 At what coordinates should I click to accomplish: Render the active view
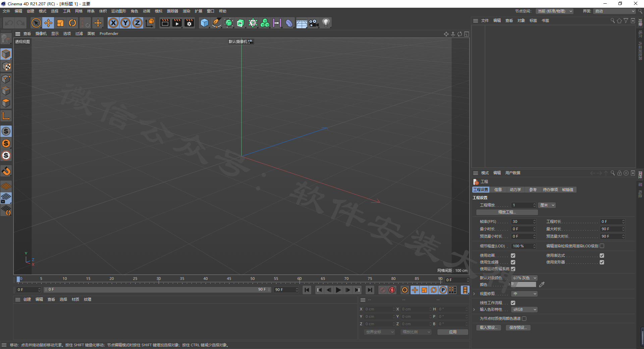[x=165, y=23]
